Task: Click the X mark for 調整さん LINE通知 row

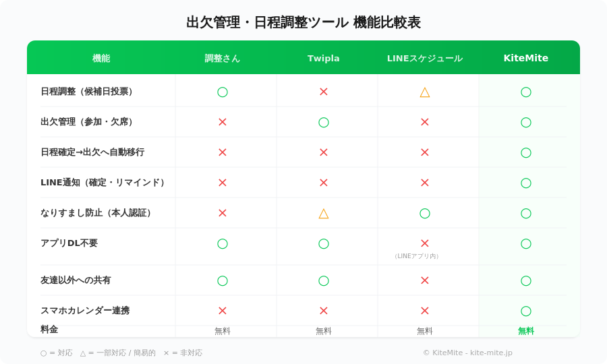Action: [x=223, y=183]
